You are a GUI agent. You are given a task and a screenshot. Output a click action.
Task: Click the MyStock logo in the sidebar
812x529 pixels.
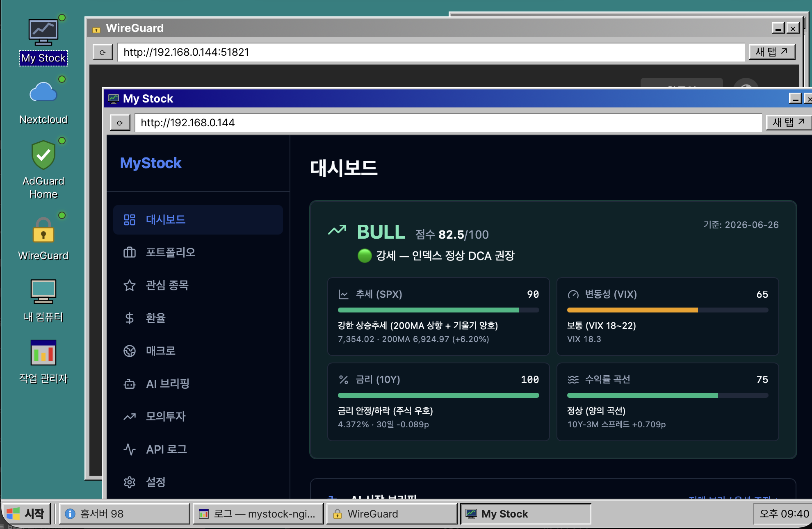coord(151,163)
